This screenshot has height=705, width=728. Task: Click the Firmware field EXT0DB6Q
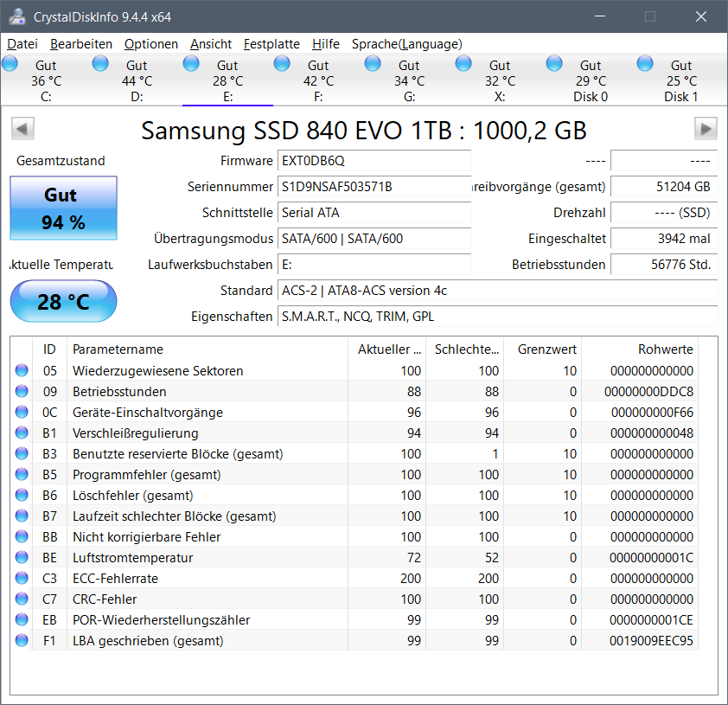point(374,161)
